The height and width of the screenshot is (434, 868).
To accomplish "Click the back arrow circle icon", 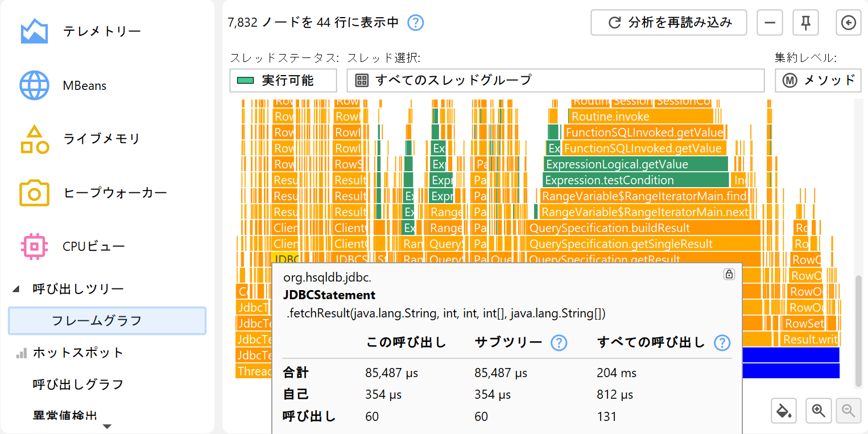I will 848,23.
